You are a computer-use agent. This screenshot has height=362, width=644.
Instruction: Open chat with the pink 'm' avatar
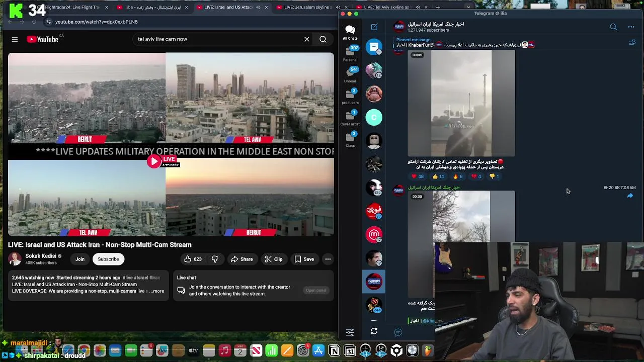pyautogui.click(x=374, y=234)
